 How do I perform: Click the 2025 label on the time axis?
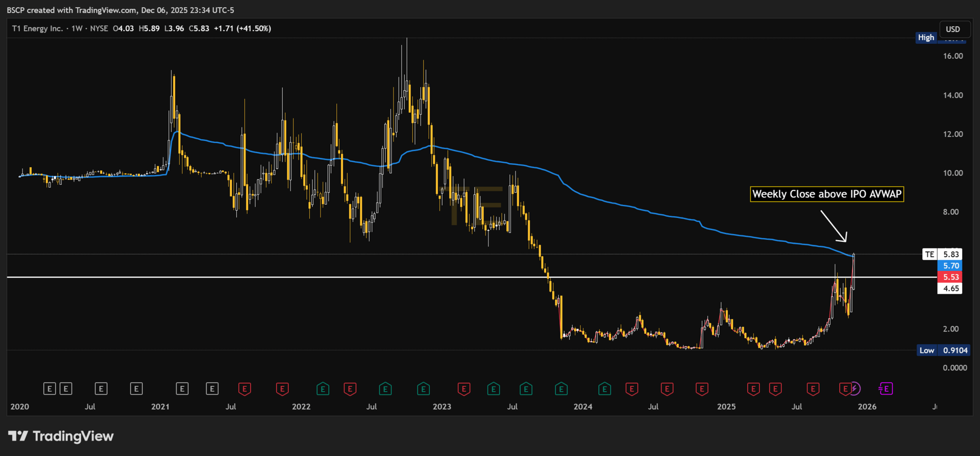point(726,407)
